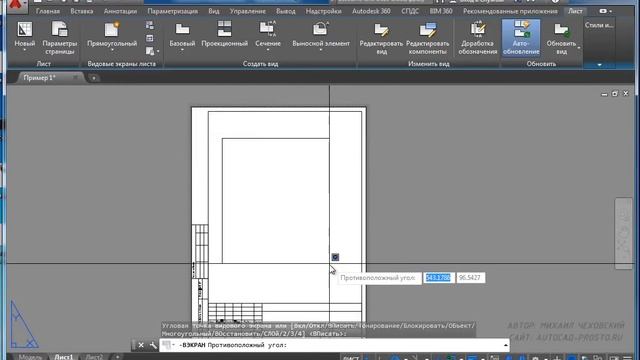The height and width of the screenshot is (360, 640).
Task: Open dropdown arrow beside Обновить вид
Action: click(x=579, y=48)
